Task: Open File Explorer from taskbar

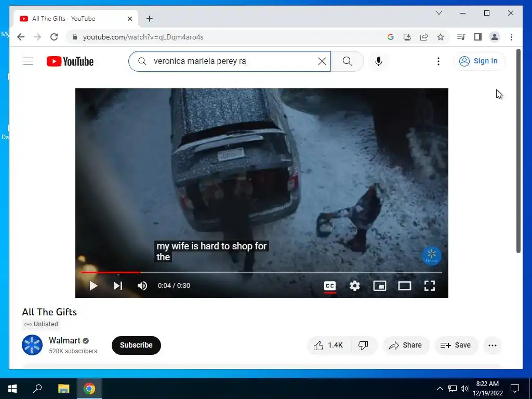Action: (63, 389)
